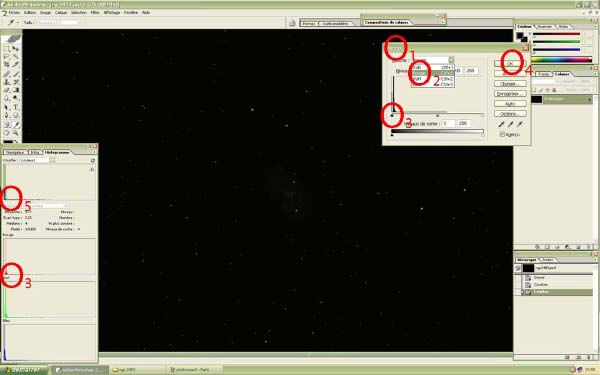600x375 pixels.
Task: Select the Brush tool in toolbox
Action: 16,73
